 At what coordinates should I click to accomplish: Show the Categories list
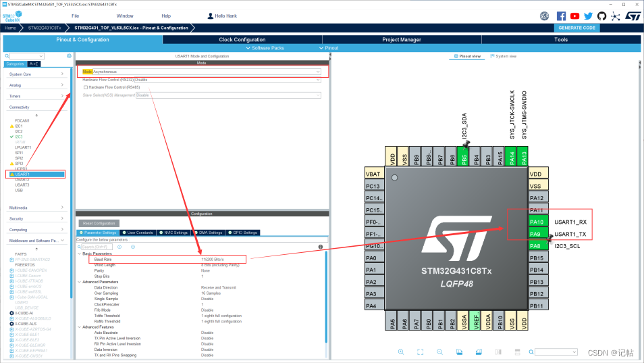pyautogui.click(x=16, y=64)
